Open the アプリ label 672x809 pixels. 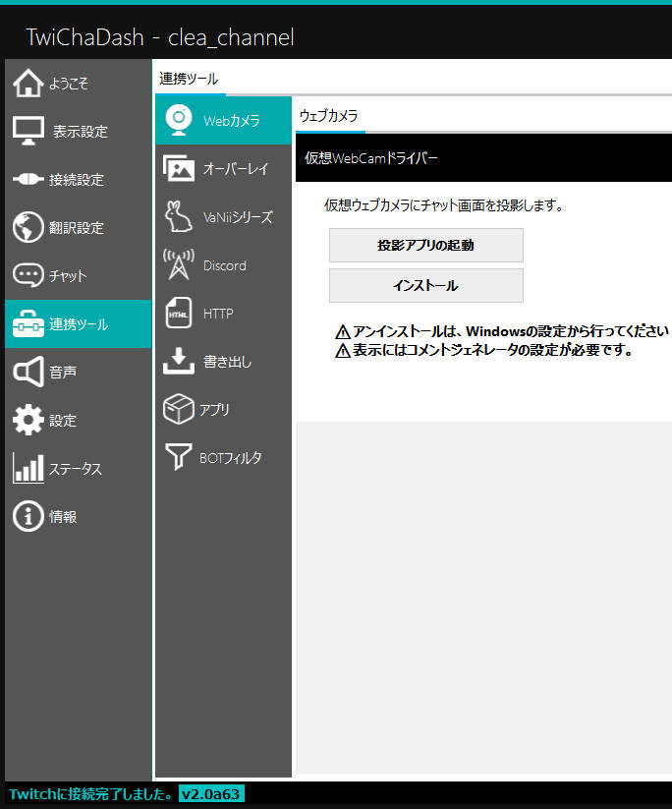click(214, 410)
